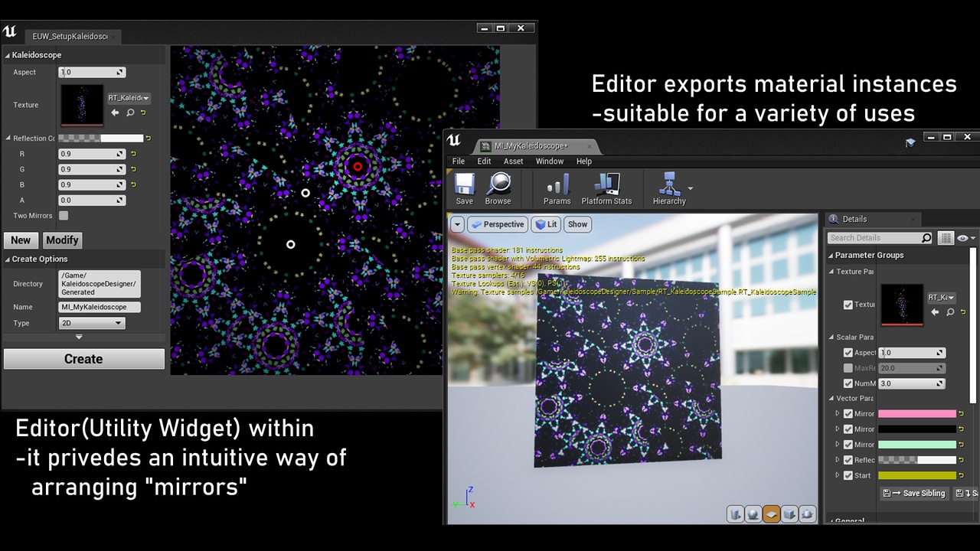Click the Save Sibling button
980x551 pixels.
[914, 494]
